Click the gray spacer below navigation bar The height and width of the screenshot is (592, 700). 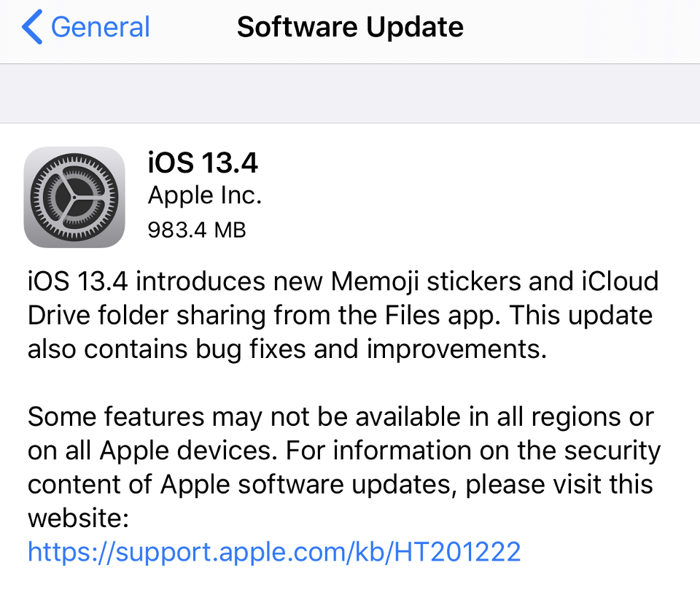(350, 93)
